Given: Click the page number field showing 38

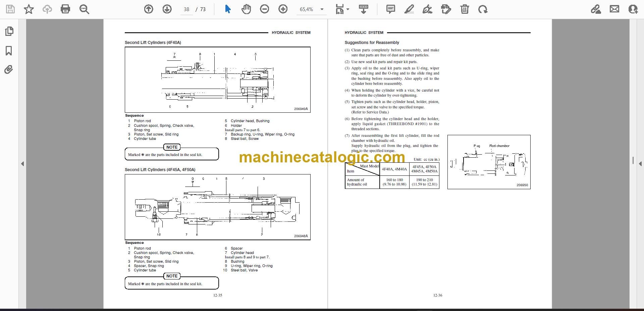Looking at the screenshot, I should coord(186,9).
